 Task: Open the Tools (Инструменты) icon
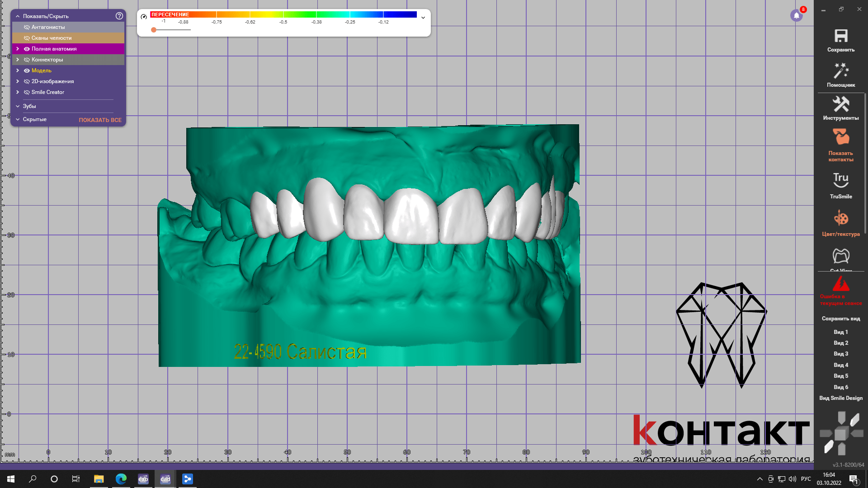tap(840, 105)
